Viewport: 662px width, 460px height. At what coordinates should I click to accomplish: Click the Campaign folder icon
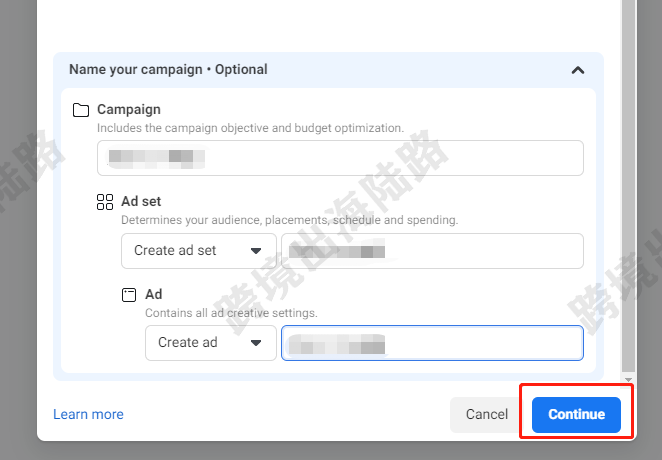pyautogui.click(x=81, y=110)
